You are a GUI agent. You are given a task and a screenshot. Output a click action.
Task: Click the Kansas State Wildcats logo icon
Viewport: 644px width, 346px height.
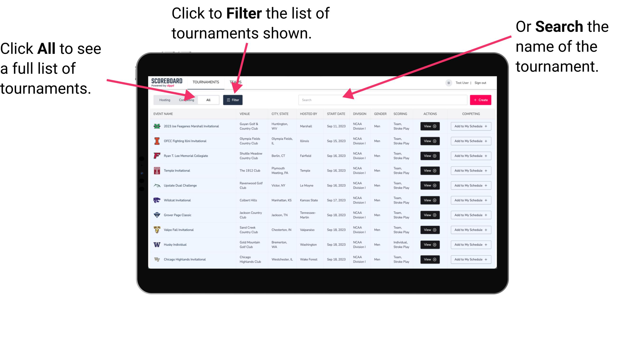156,200
